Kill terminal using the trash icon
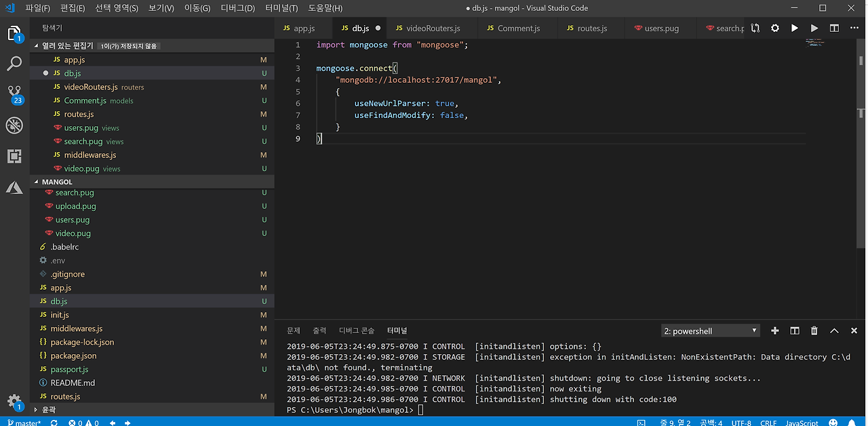This screenshot has width=868, height=426. [x=814, y=331]
